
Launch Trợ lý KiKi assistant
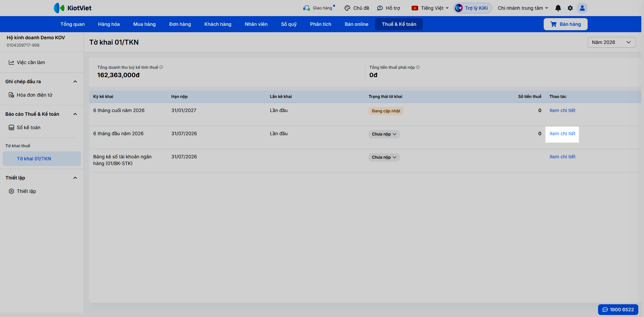pyautogui.click(x=473, y=8)
